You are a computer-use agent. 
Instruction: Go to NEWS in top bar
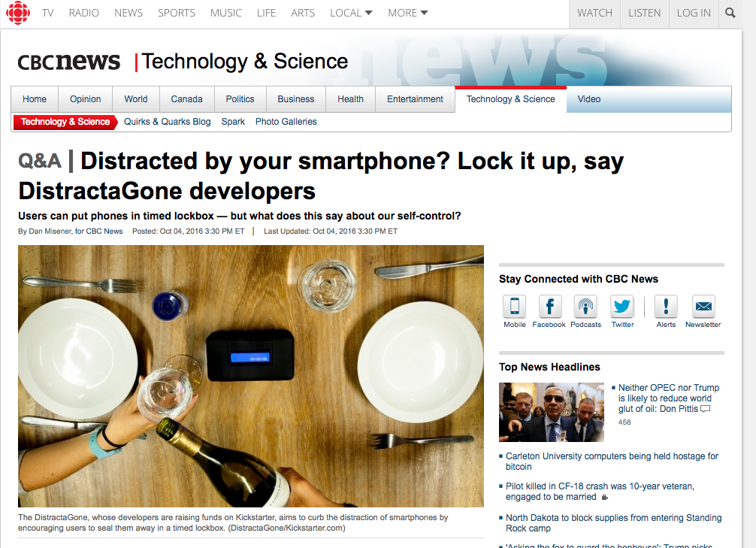coord(129,13)
